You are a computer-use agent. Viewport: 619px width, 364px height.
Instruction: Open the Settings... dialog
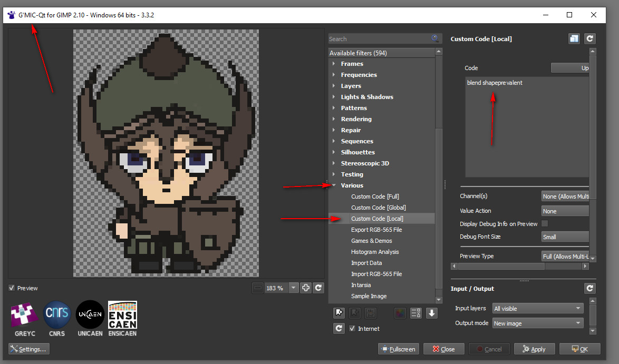click(x=29, y=349)
